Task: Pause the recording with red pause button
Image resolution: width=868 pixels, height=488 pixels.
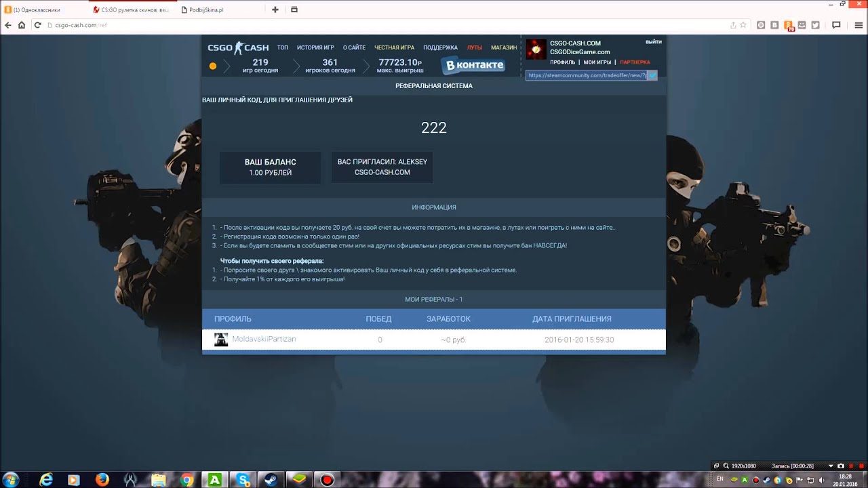Action: (850, 466)
